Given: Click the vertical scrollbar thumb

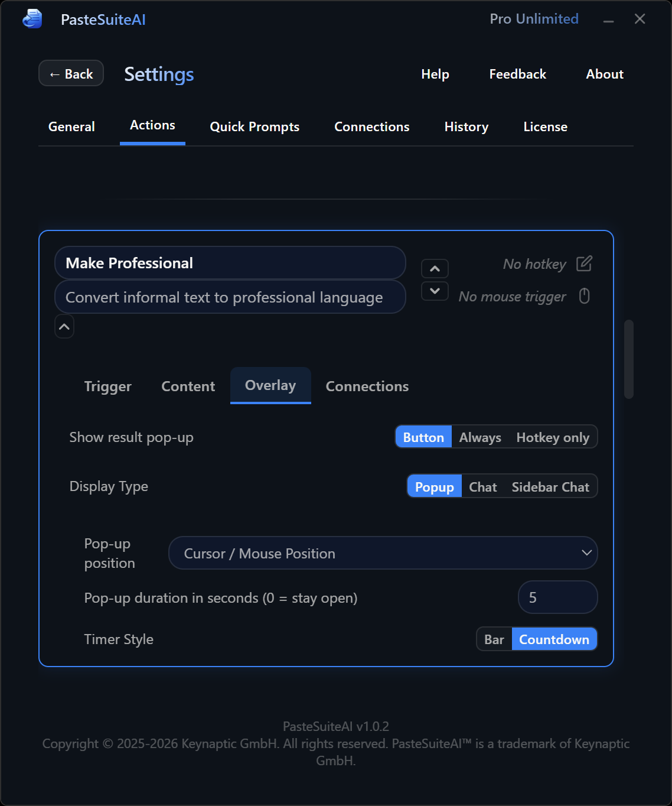Looking at the screenshot, I should click(629, 359).
